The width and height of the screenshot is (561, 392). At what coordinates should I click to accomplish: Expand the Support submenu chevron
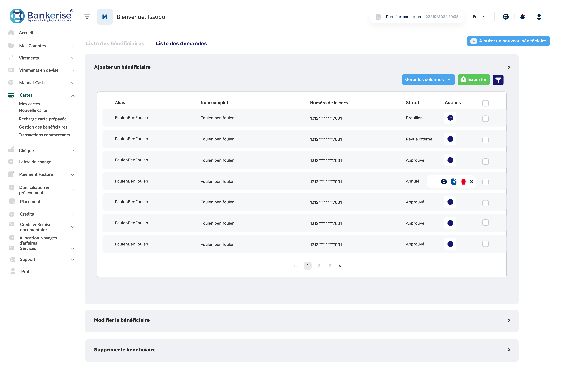click(73, 259)
